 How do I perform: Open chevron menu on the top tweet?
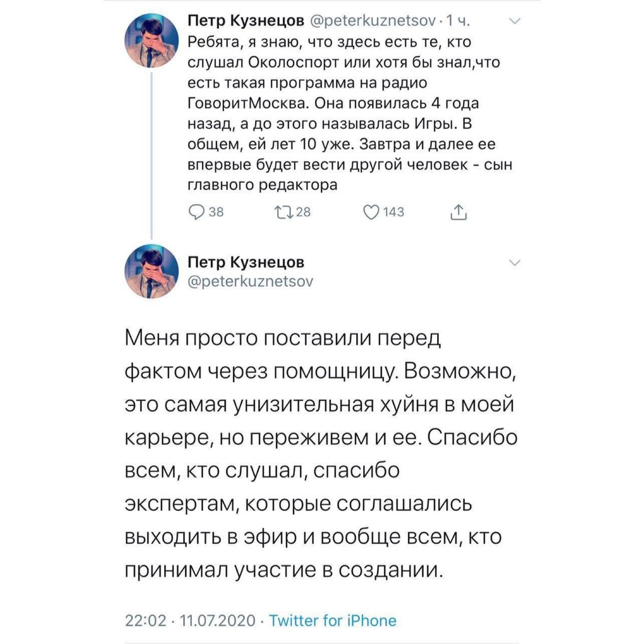pyautogui.click(x=515, y=22)
